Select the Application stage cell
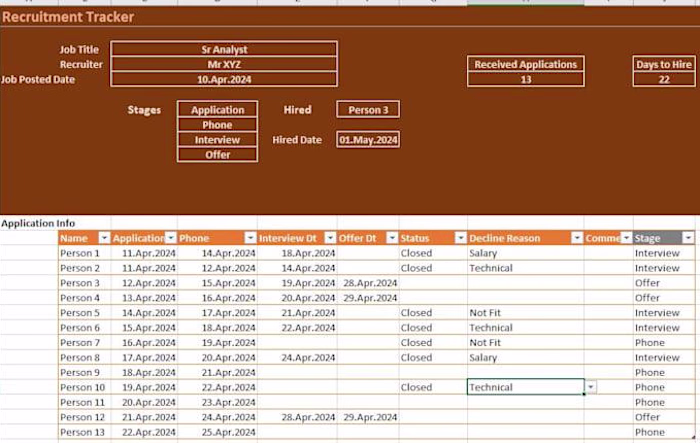The height and width of the screenshot is (443, 700). click(217, 109)
